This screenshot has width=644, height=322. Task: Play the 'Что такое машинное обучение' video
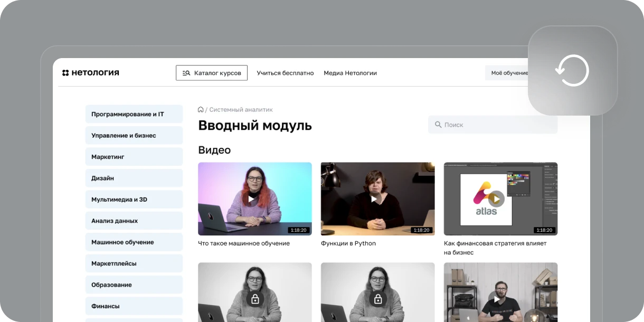[x=251, y=199]
